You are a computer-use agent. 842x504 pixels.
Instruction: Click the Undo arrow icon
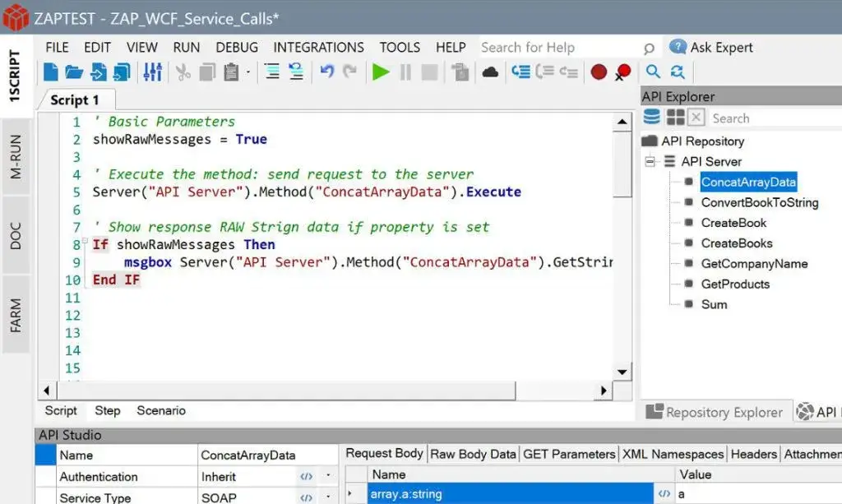pyautogui.click(x=326, y=72)
